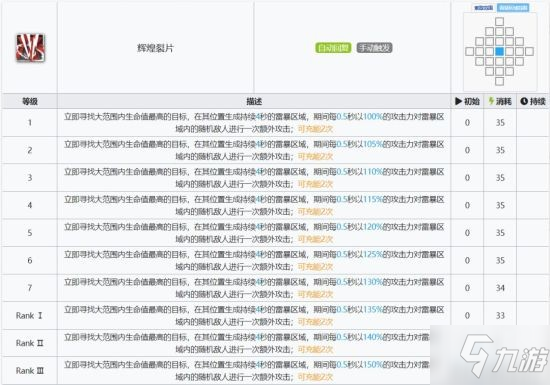Click the dark blue label above the range grid

click(484, 7)
